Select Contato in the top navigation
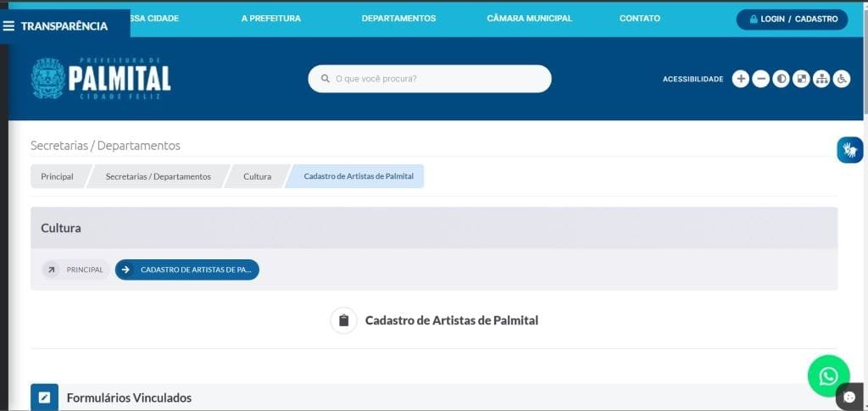Screen dimensions: 868x411 tap(639, 19)
